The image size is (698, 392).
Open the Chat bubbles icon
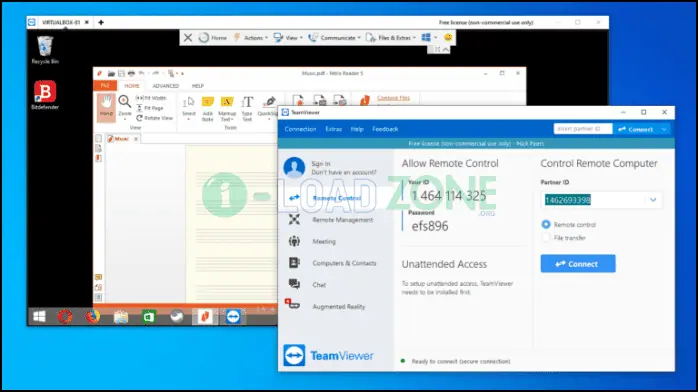(x=294, y=284)
